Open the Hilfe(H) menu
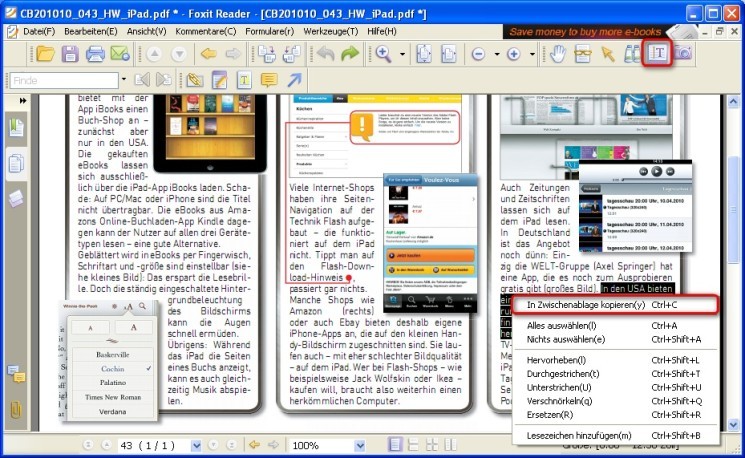The image size is (745, 458). point(382,31)
